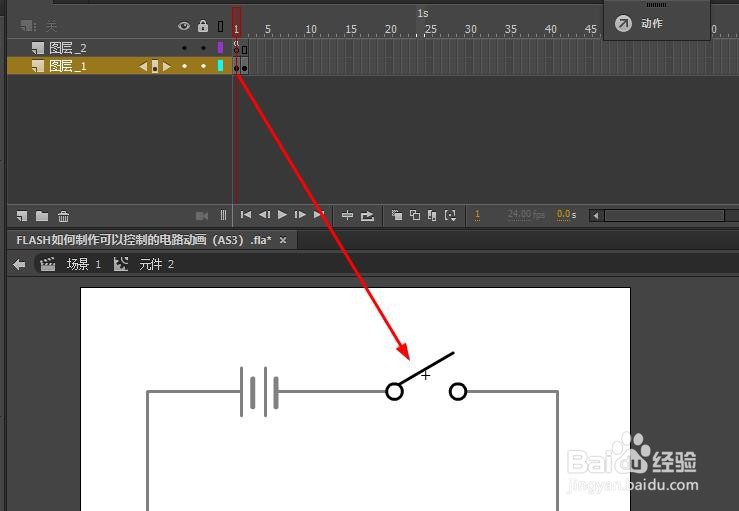
Task: Select frame 1 keyframe on 图层_2
Action: click(237, 48)
